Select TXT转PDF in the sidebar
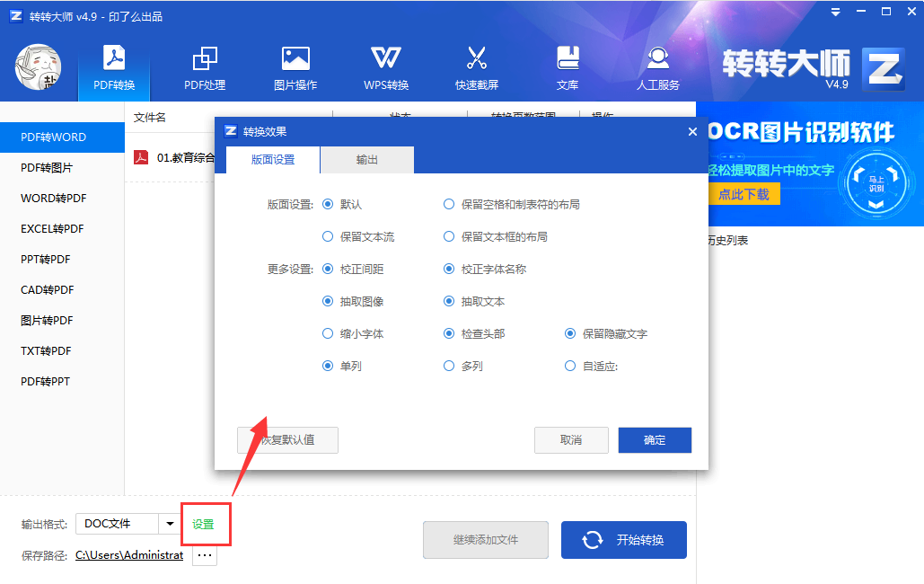Viewport: 924px width, 584px height. 62,351
